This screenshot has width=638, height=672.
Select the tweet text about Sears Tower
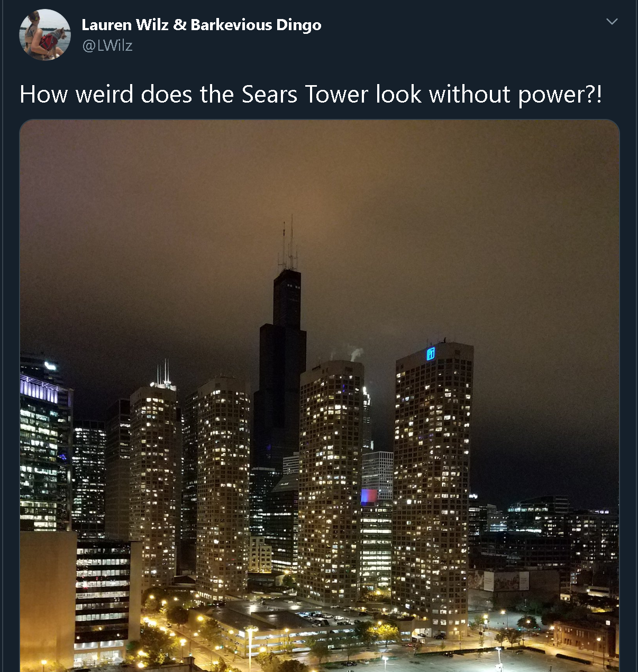pyautogui.click(x=311, y=95)
